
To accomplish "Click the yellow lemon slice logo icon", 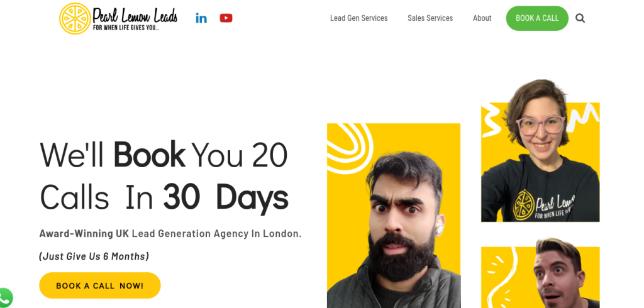I will click(x=75, y=18).
